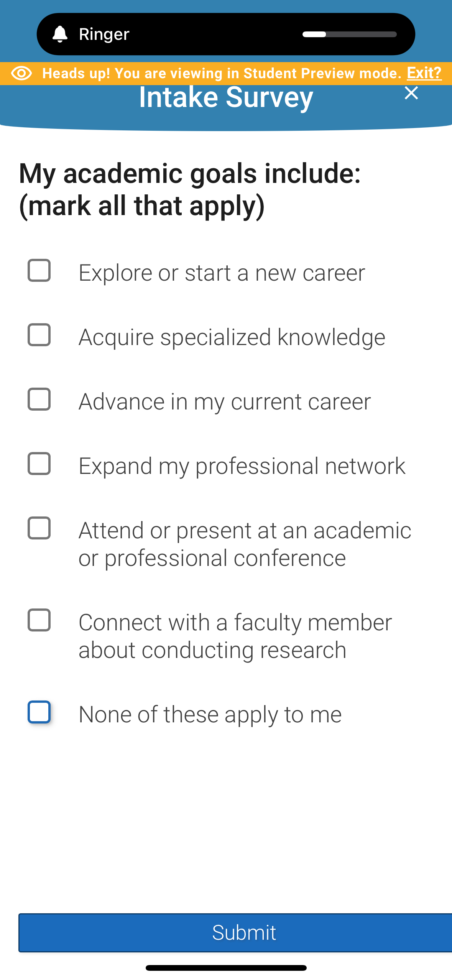The height and width of the screenshot is (980, 452).
Task: Tick the Acquire specialized knowledge checkbox
Action: (x=39, y=335)
